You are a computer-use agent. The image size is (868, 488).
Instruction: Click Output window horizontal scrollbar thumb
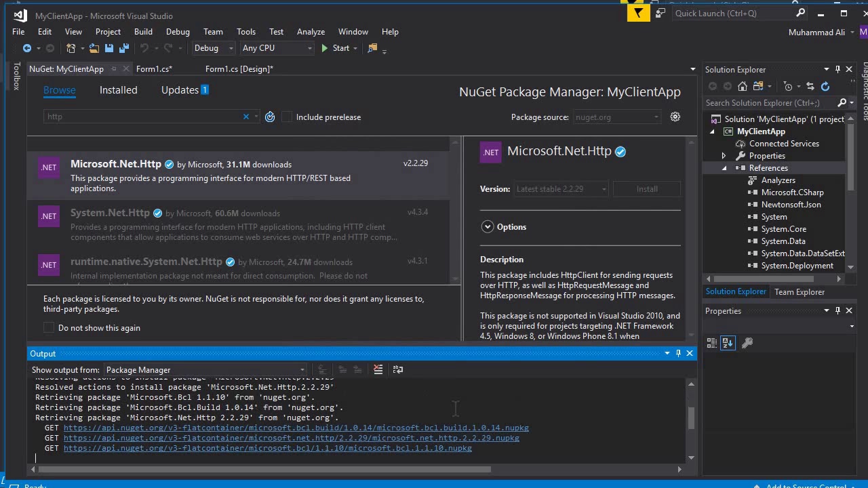[264, 468]
